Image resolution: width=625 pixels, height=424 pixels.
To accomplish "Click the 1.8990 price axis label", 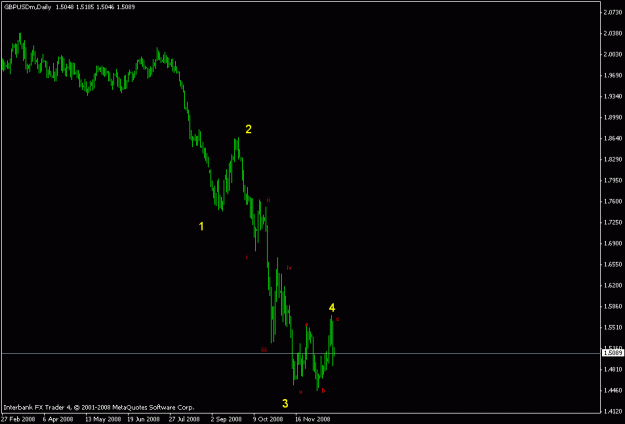I will click(x=613, y=118).
